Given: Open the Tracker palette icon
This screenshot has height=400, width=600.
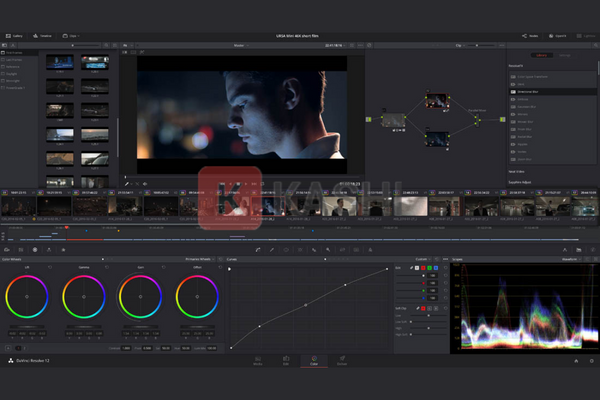Looking at the screenshot, I should point(300,250).
